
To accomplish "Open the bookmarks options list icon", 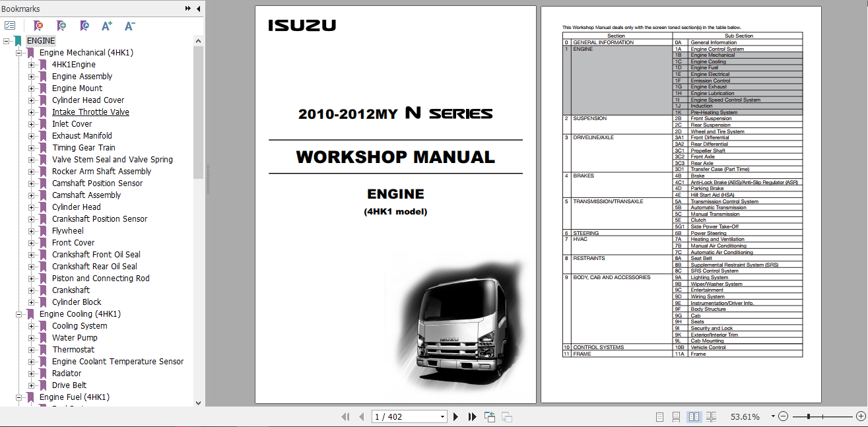I will point(10,26).
